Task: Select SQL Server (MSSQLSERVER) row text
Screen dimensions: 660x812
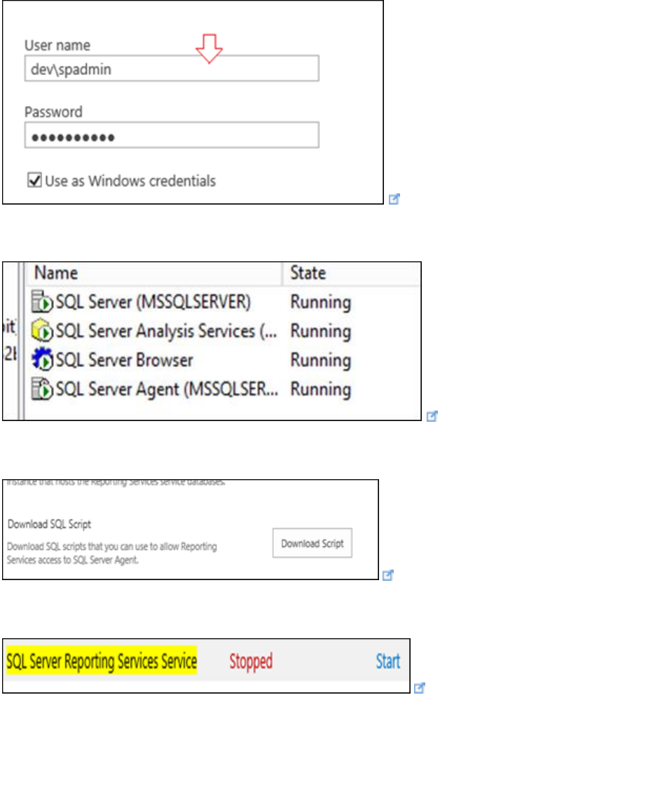Action: coord(153,302)
